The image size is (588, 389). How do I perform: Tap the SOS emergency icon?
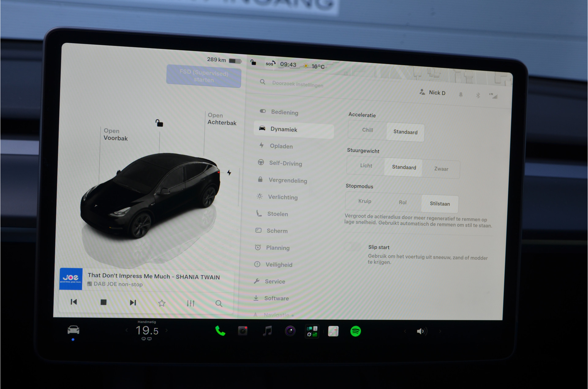pos(270,64)
